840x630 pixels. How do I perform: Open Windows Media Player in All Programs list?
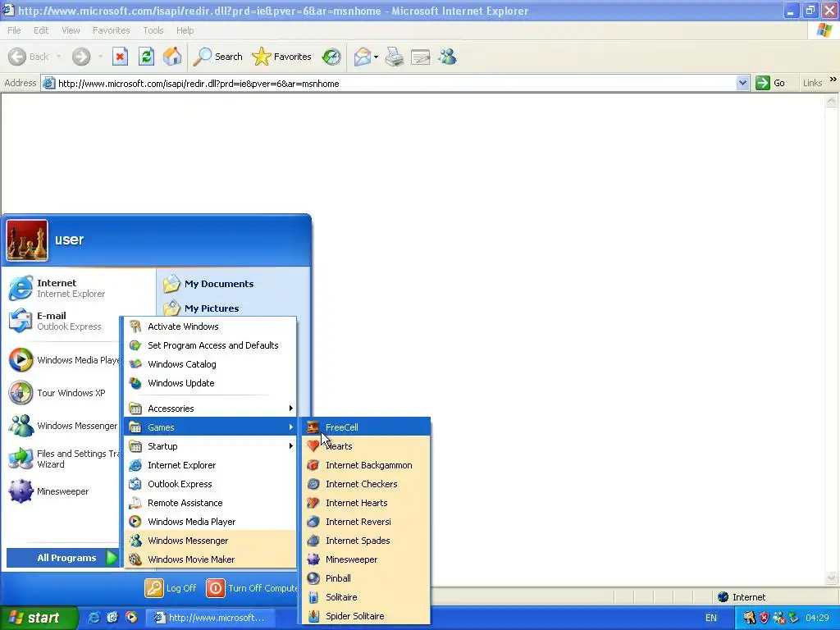click(x=210, y=522)
